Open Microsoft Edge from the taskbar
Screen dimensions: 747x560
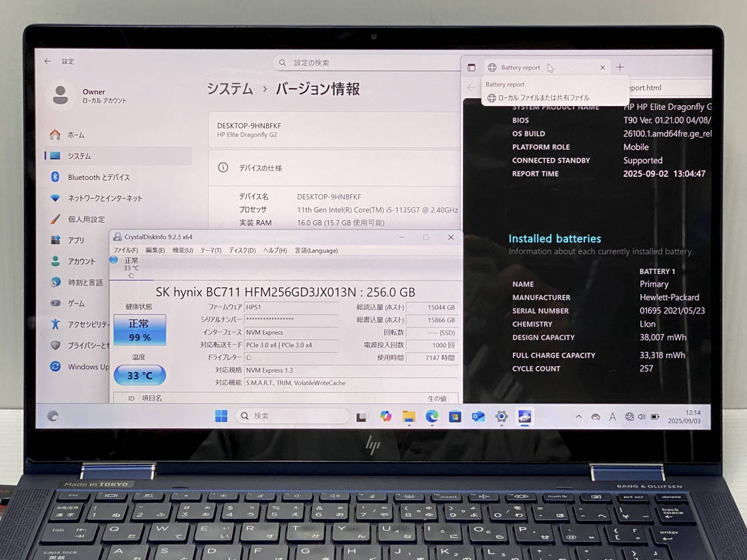[432, 416]
